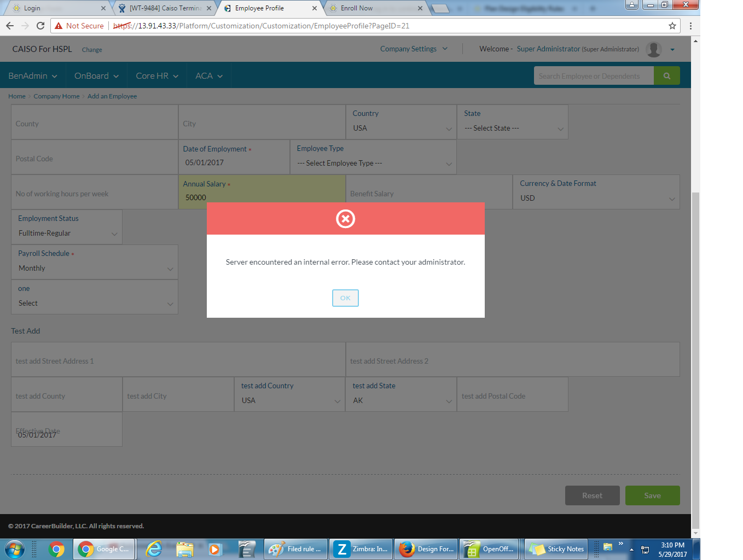Open Internet Explorer from taskbar

click(x=154, y=549)
